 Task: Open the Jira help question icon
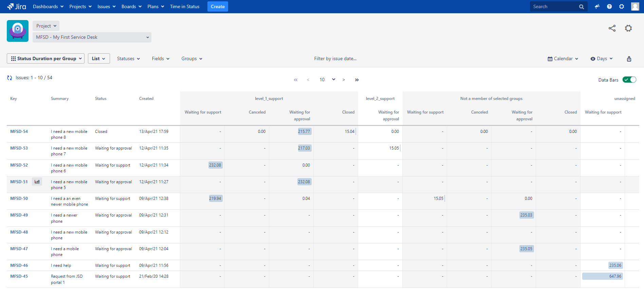pyautogui.click(x=609, y=6)
